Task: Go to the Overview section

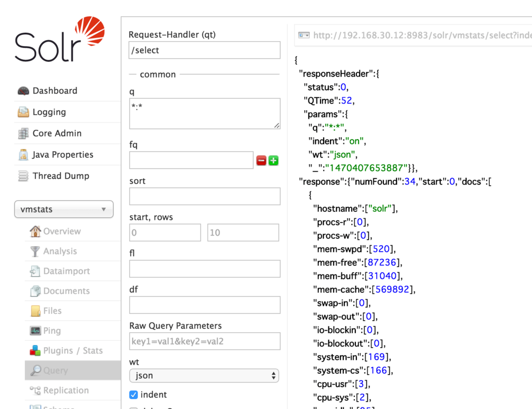Action: (62, 231)
